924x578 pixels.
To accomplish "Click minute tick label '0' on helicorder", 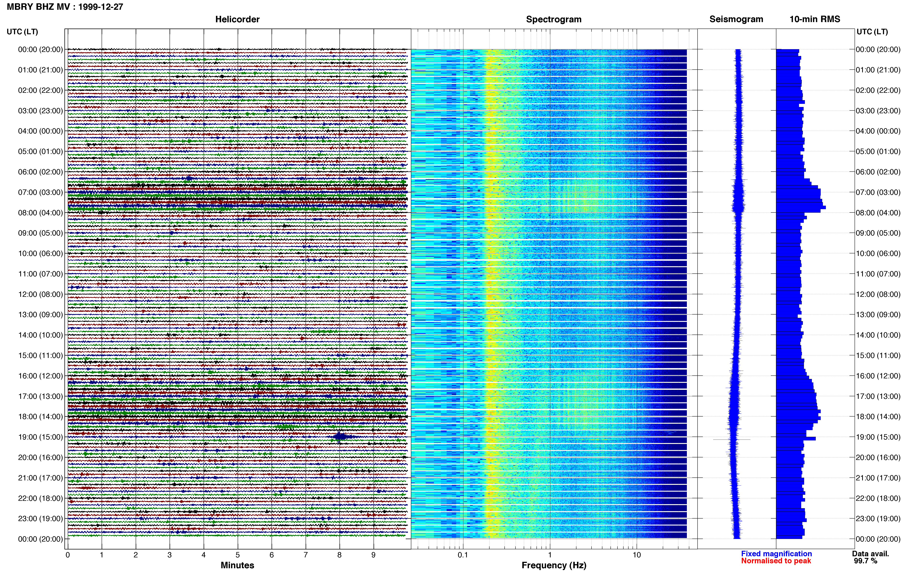I will tap(68, 555).
